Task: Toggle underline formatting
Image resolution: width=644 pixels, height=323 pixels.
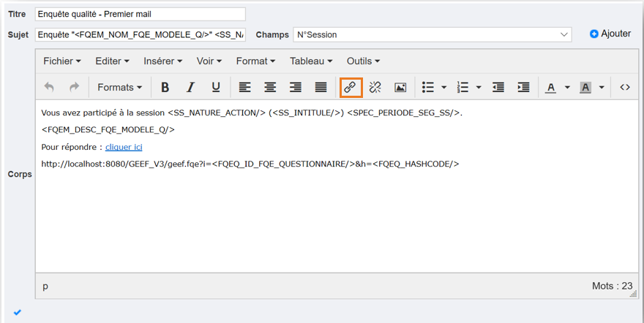Action: (x=216, y=87)
